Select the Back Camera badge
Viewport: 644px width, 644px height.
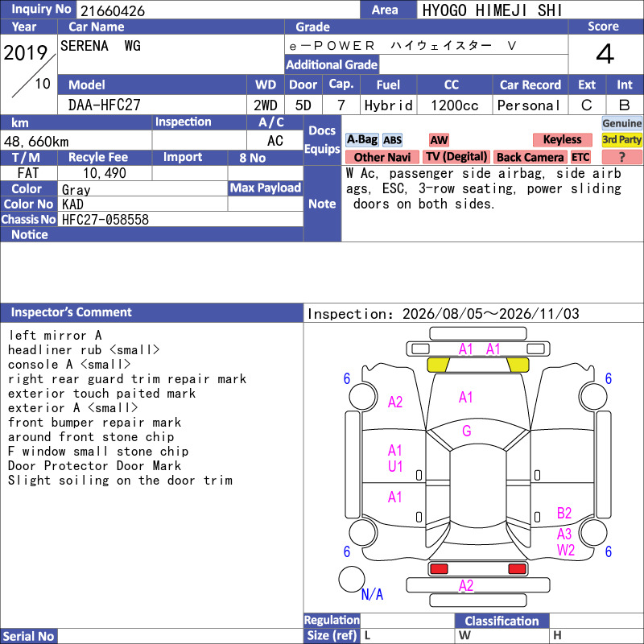[530, 157]
